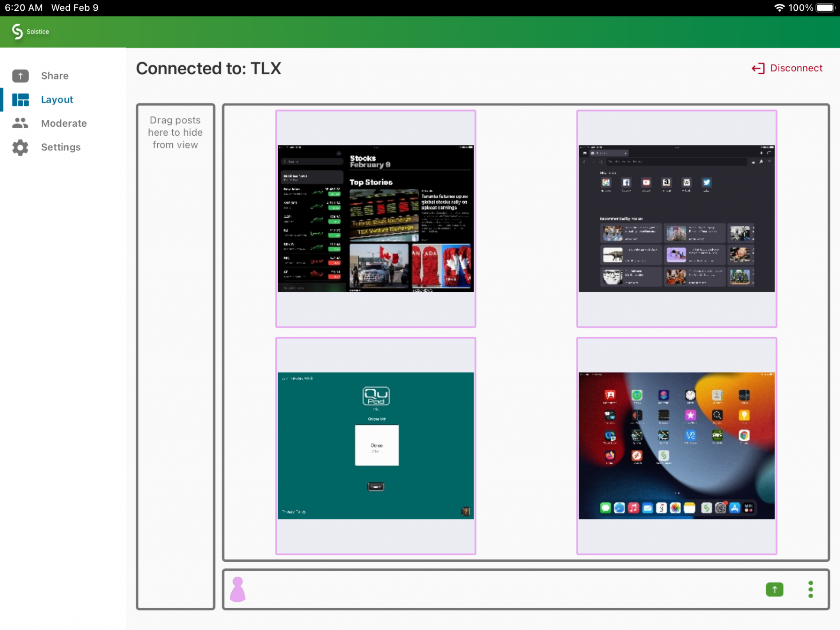This screenshot has width=840, height=630.
Task: Click the green share arrow button
Action: (774, 589)
